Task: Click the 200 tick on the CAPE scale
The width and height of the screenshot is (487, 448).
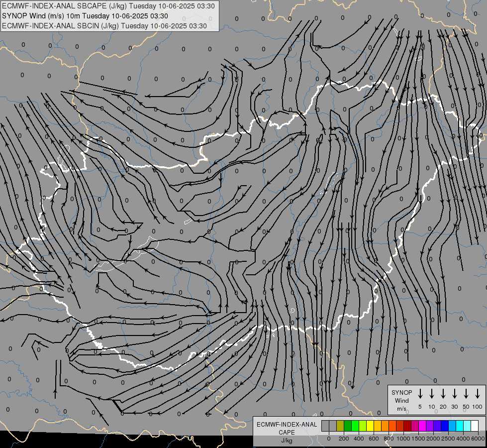Action: coord(344,439)
